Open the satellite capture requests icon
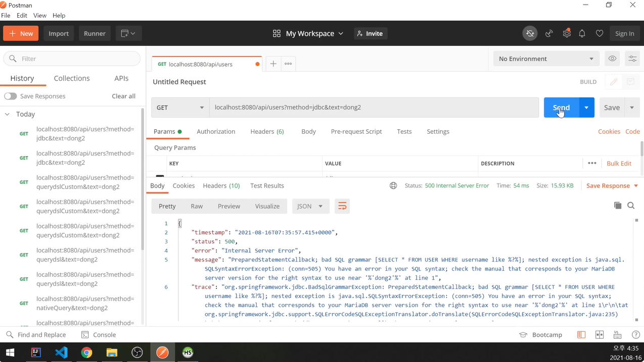The width and height of the screenshot is (644, 362). coord(549,33)
